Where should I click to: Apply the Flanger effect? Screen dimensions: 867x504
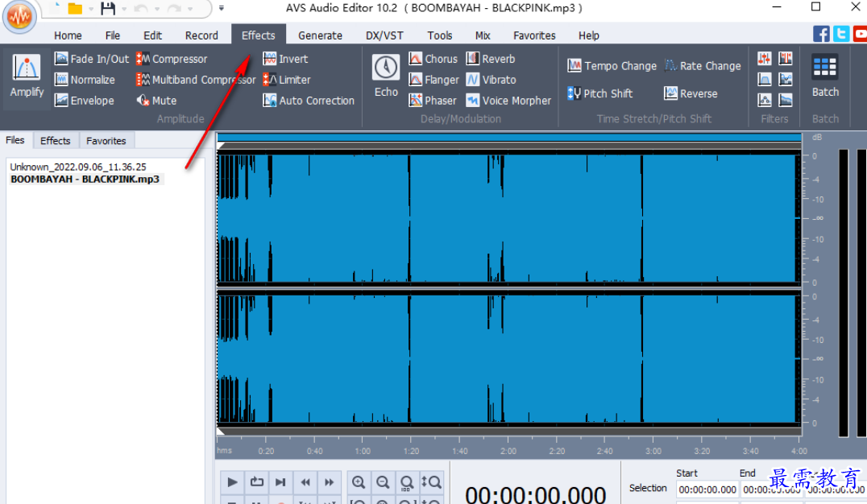click(x=433, y=80)
